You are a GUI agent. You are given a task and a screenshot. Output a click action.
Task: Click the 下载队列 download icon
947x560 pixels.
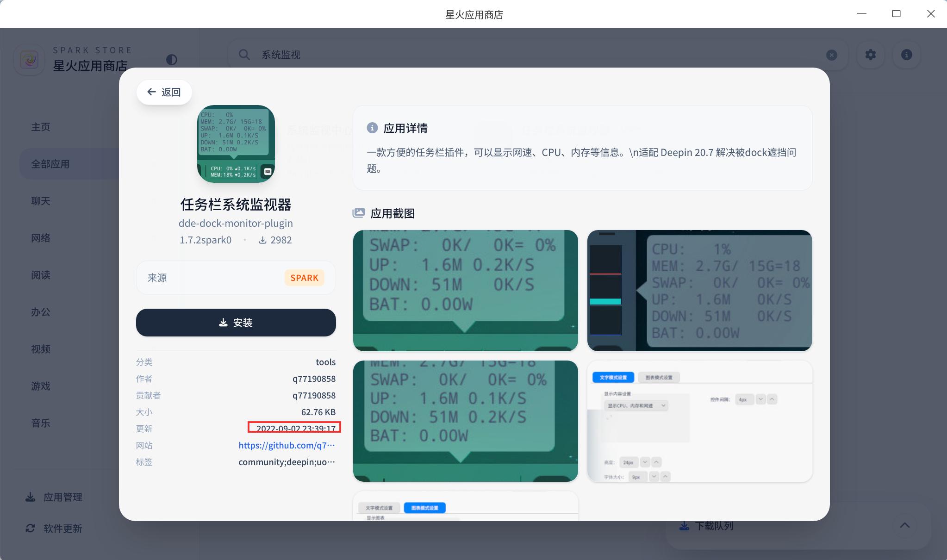coord(684,526)
